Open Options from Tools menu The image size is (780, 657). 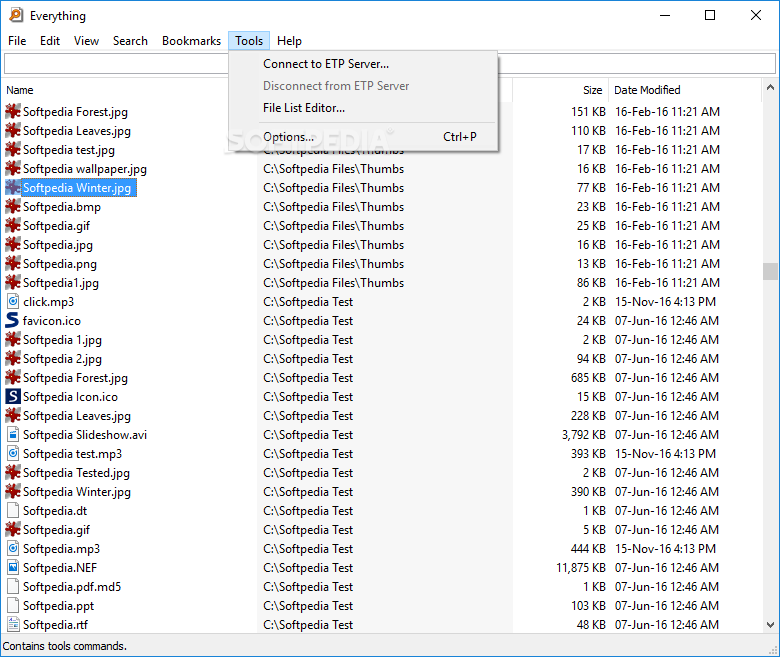[x=363, y=136]
